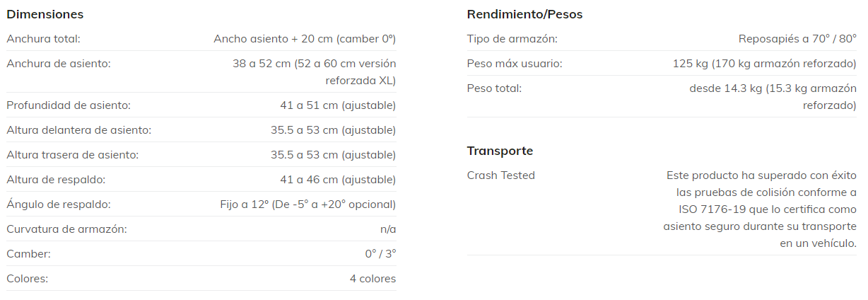Click the Colores row label

[x=27, y=279]
